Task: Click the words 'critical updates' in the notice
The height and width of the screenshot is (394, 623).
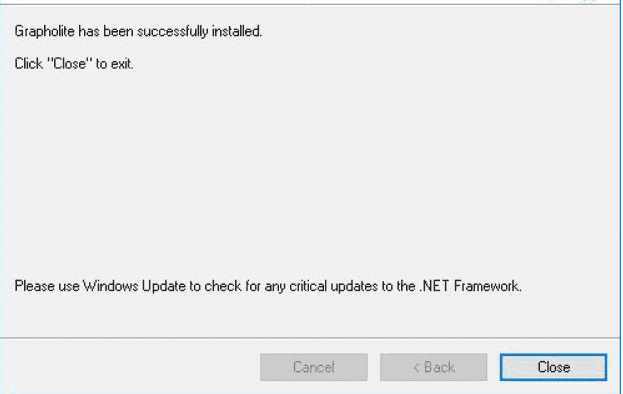Action: pos(333,286)
